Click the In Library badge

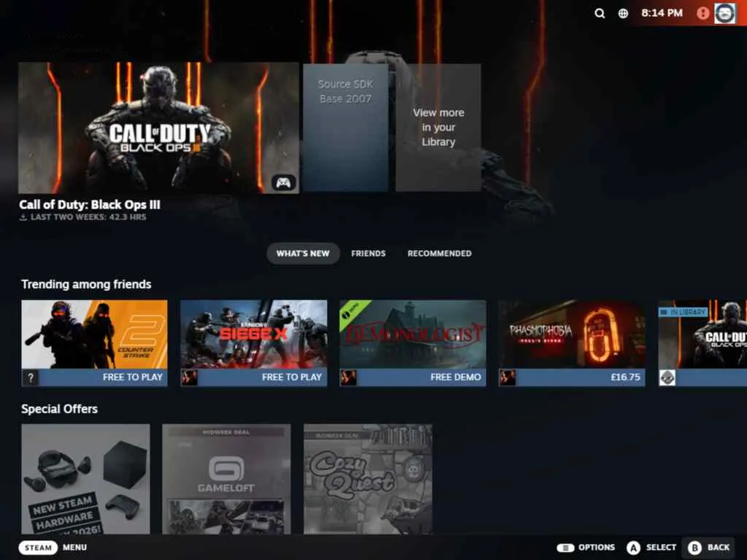click(683, 312)
